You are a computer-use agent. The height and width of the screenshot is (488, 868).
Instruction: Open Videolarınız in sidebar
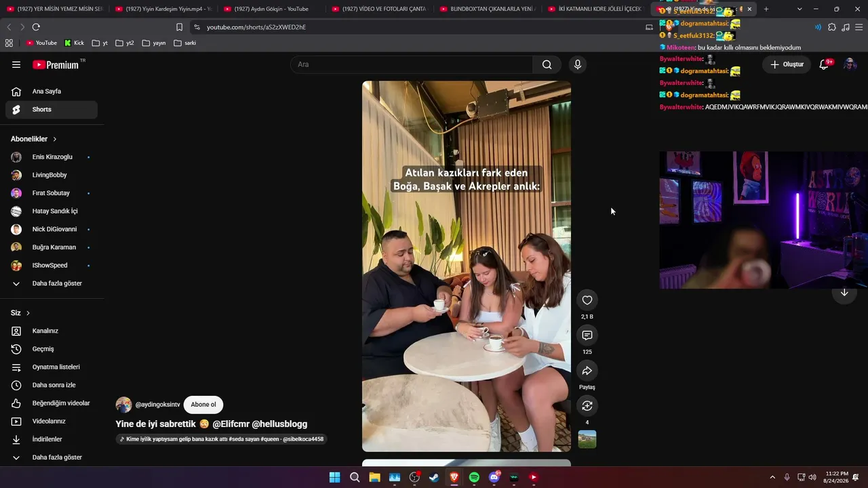tap(52, 421)
